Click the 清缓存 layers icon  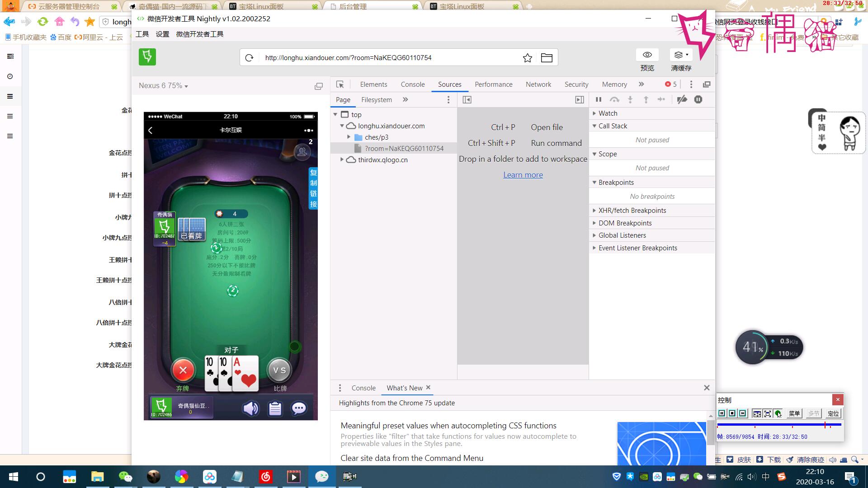(681, 55)
